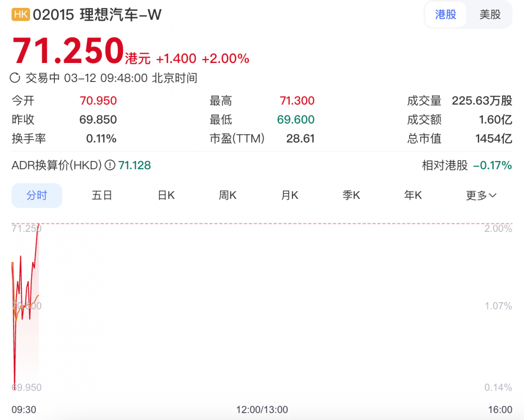View the 年K chart tab
Screen dimensions: 524x420
[x=413, y=195]
